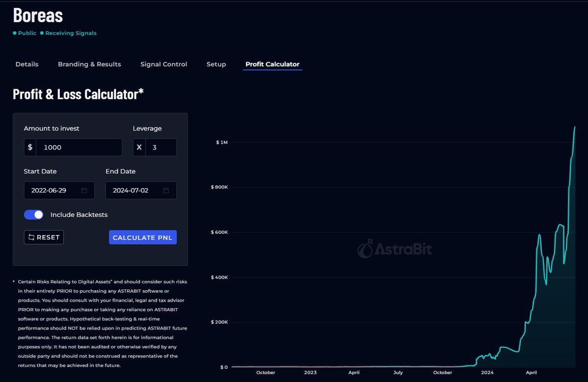The image size is (588, 382).
Task: Click the Profit & Loss Calculator heading
Action: tap(78, 94)
